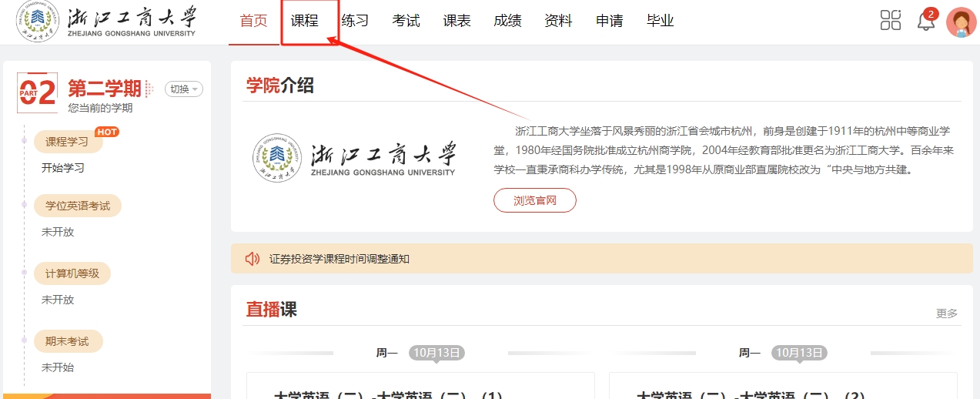The image size is (980, 399).
Task: Go to the 练习 tab
Action: [355, 22]
